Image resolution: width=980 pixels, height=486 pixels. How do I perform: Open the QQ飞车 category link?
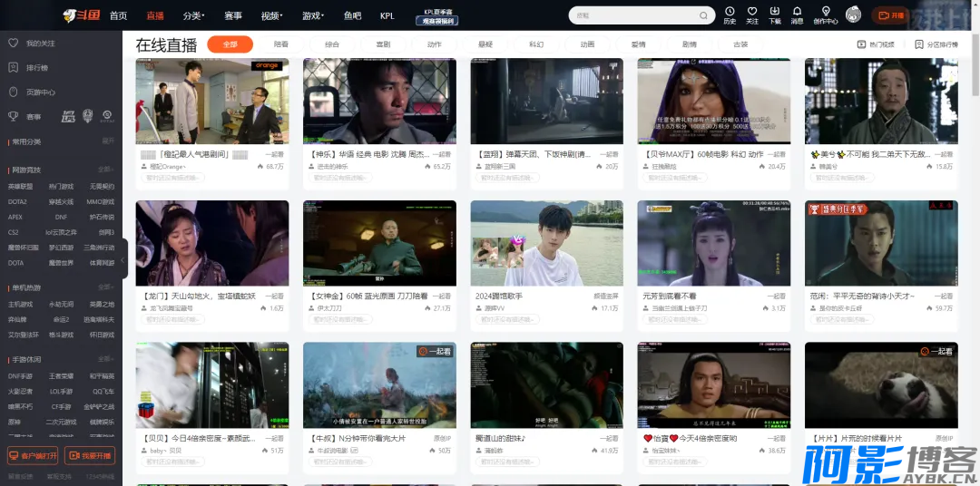tap(103, 392)
